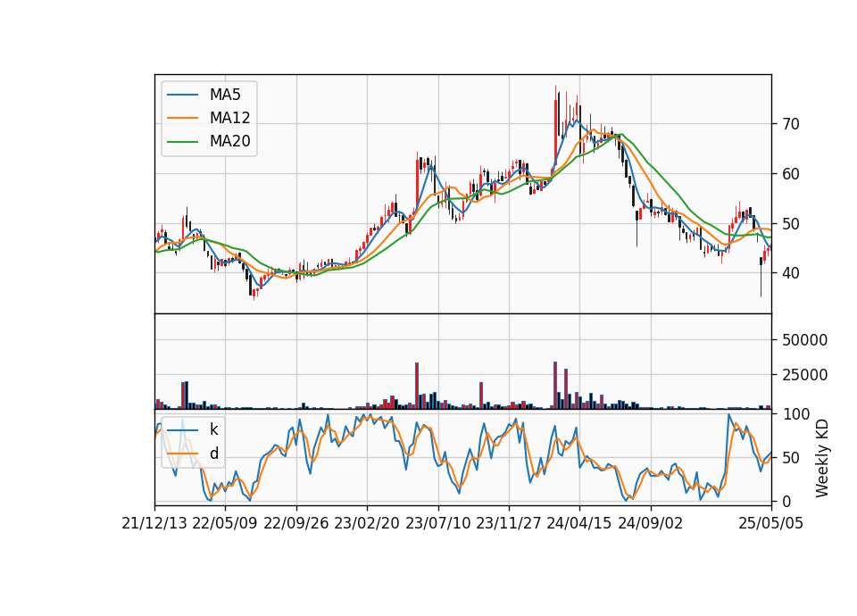Screen dimensions: 857x616
Task: Click the Weekly KD axis label
Action: (x=822, y=458)
